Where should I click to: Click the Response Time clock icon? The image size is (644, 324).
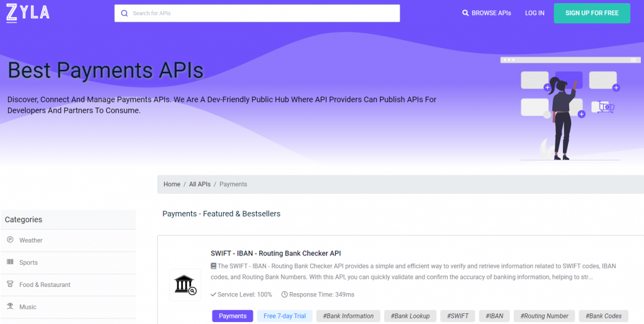coord(284,294)
